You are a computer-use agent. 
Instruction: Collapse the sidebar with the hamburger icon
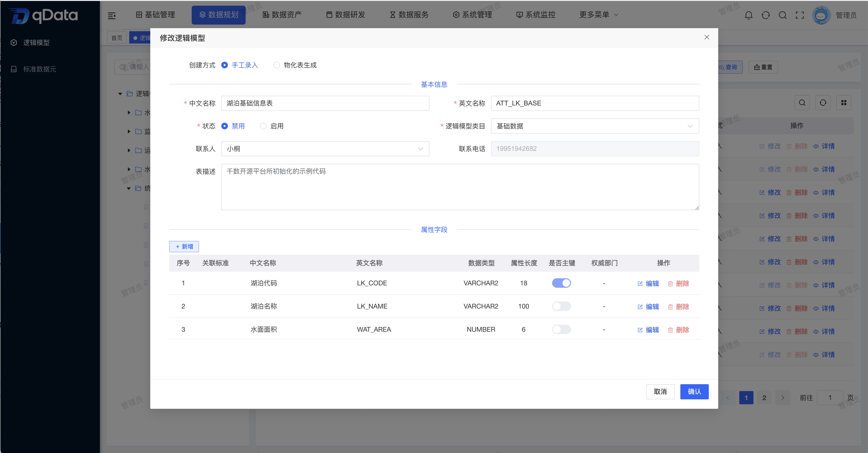[x=111, y=15]
